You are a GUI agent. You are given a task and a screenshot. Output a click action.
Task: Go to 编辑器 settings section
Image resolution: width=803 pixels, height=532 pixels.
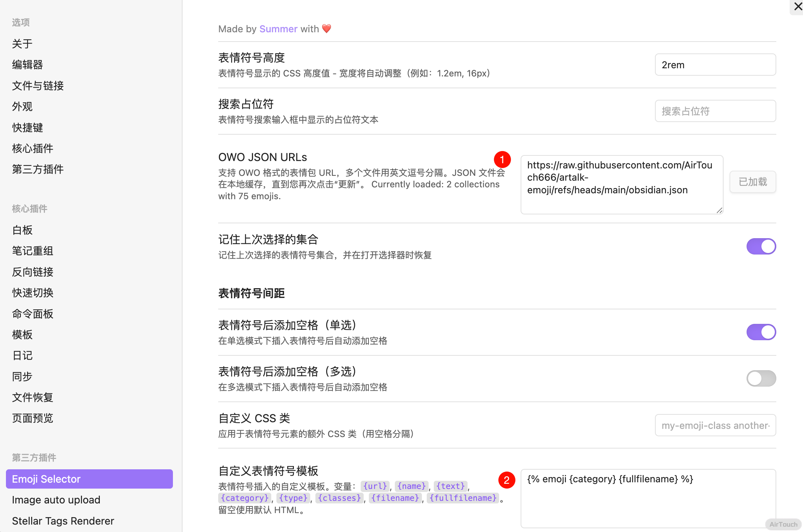coord(27,65)
